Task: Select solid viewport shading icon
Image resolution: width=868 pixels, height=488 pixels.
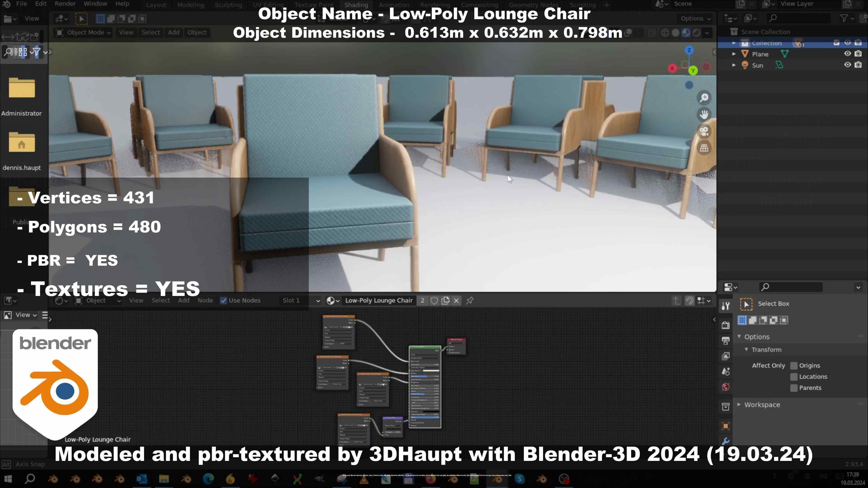Action: 675,33
